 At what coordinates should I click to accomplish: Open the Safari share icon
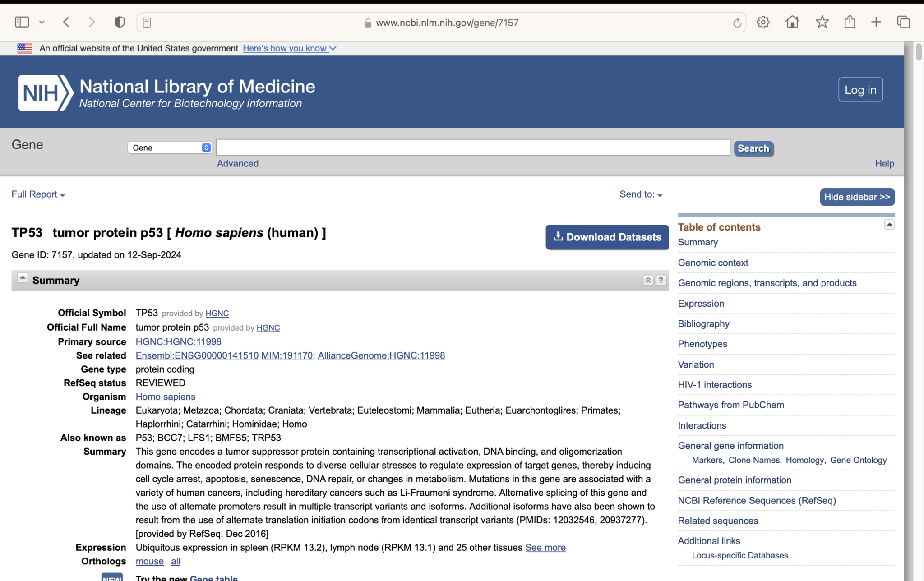click(850, 22)
